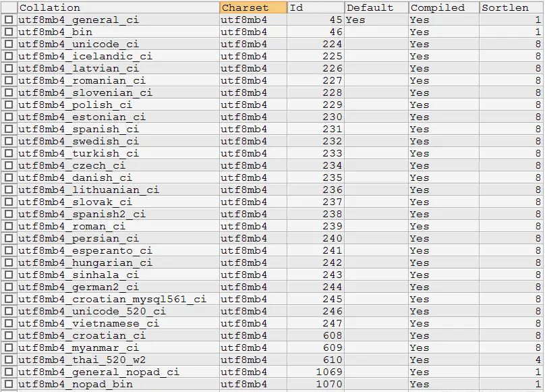This screenshot has height=392, width=545.
Task: Select checkbox for utf8mb4_hungarian_ci
Action: point(9,262)
